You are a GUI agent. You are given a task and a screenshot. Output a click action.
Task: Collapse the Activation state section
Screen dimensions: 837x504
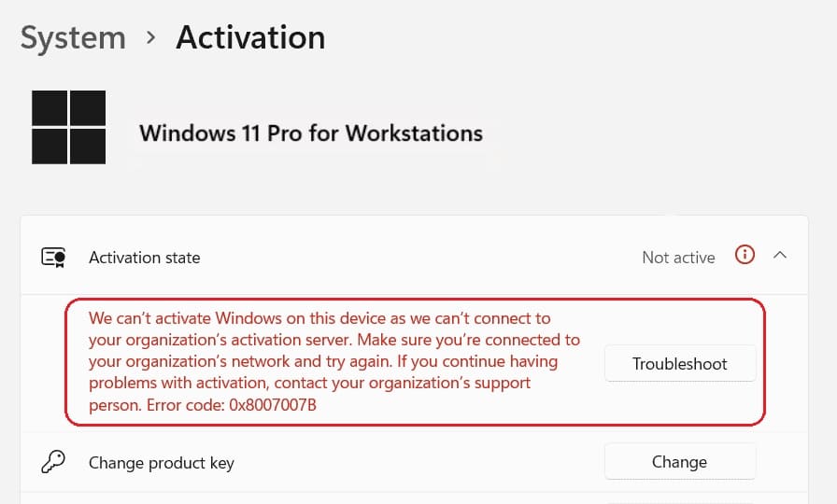pos(780,255)
